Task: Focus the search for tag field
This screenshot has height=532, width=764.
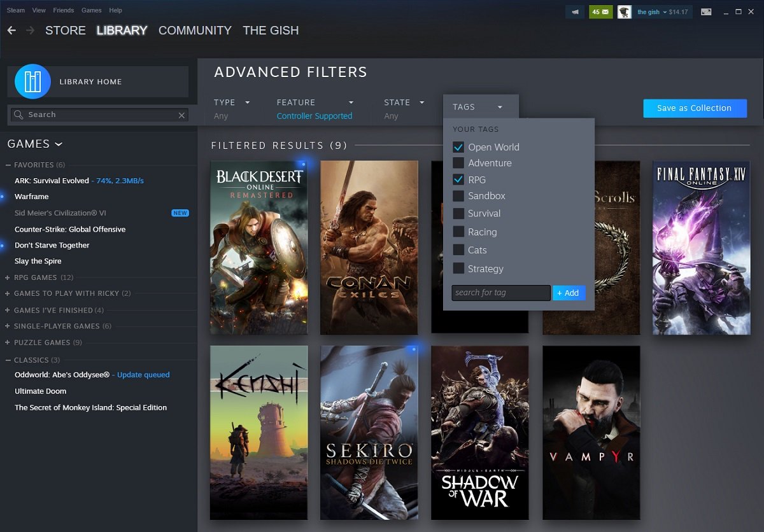Action: coord(500,293)
